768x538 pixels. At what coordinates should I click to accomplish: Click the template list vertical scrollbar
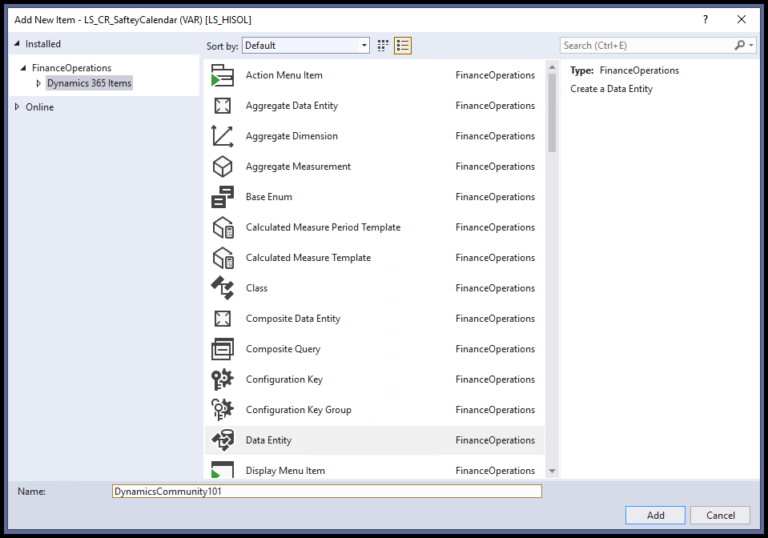(x=552, y=270)
